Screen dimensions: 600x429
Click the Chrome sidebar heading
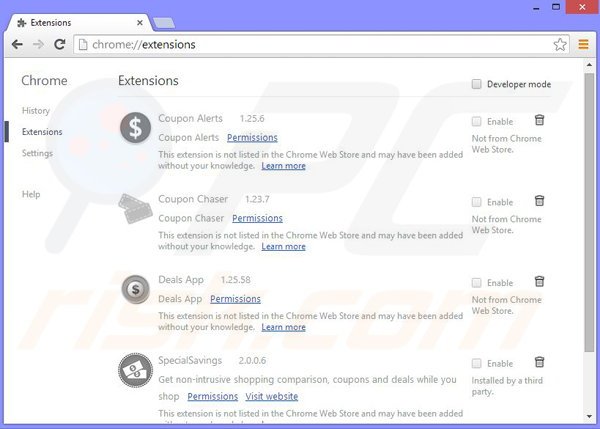click(44, 81)
